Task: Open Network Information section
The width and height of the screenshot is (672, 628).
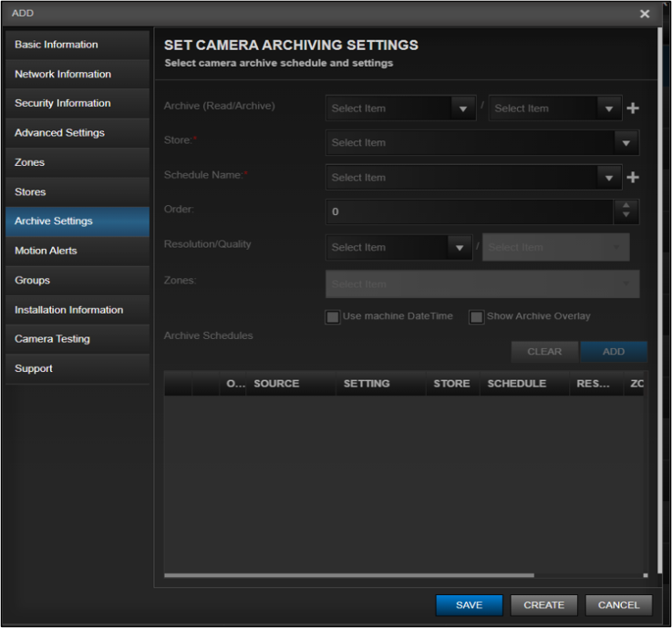Action: 78,74
